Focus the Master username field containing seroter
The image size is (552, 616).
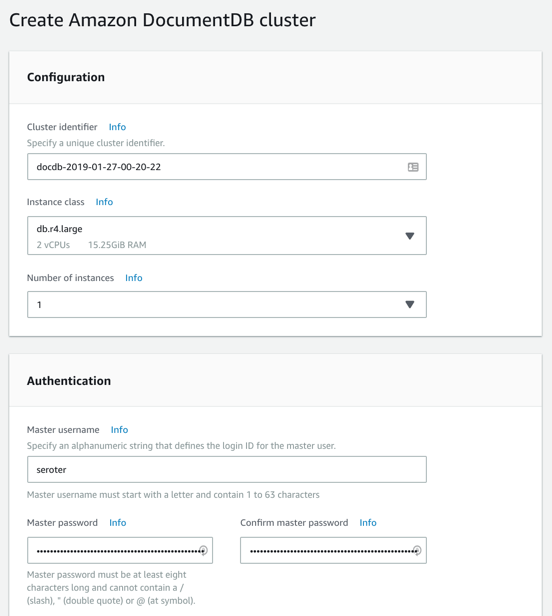click(x=227, y=469)
